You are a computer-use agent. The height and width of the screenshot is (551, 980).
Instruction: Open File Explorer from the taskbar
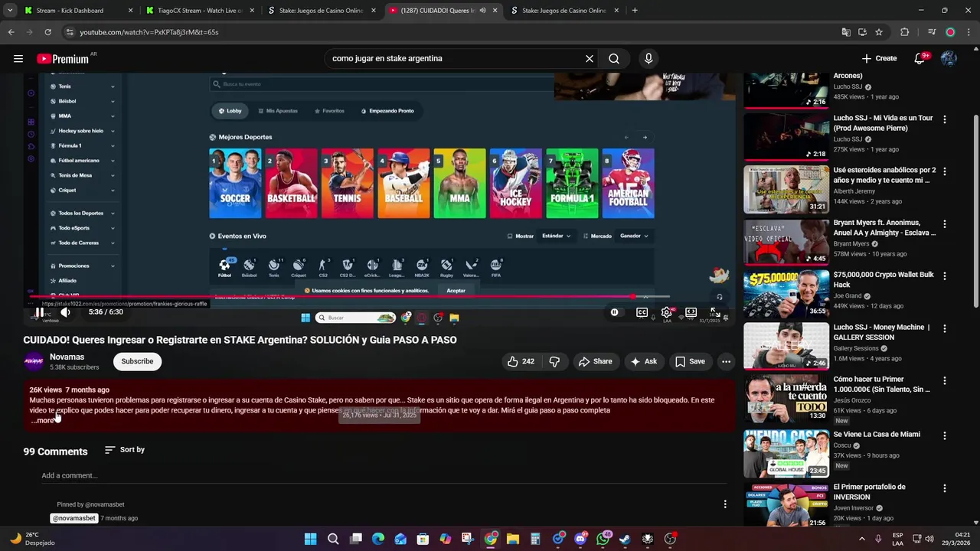point(513,539)
